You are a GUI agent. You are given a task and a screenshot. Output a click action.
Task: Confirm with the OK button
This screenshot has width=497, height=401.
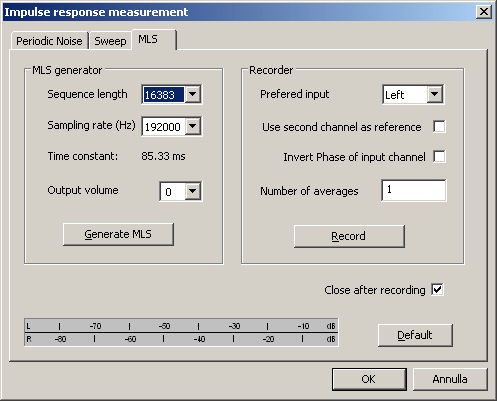(x=369, y=379)
